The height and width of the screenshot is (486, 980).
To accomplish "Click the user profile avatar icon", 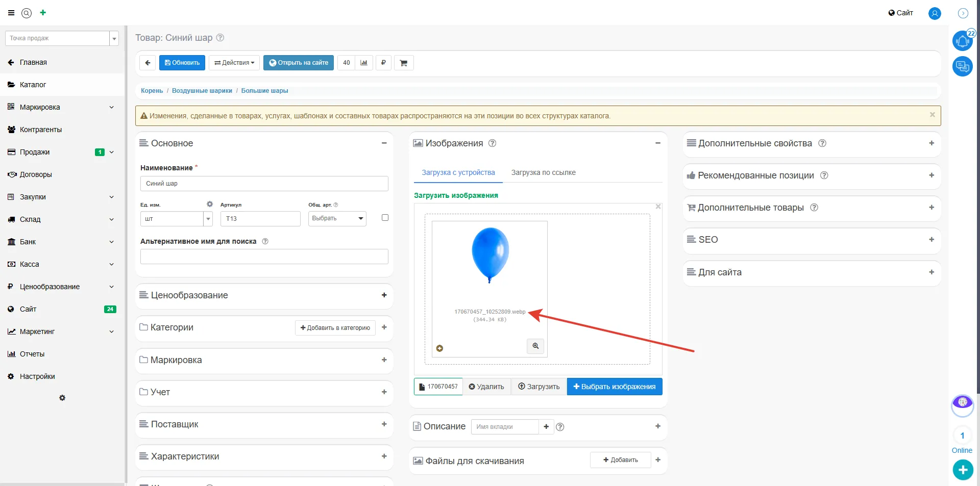I will click(935, 13).
